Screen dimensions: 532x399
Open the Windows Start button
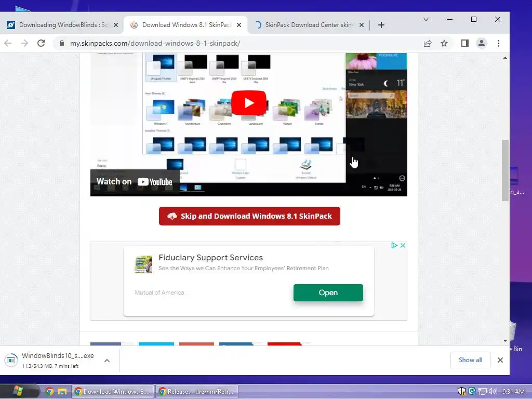pos(18,391)
